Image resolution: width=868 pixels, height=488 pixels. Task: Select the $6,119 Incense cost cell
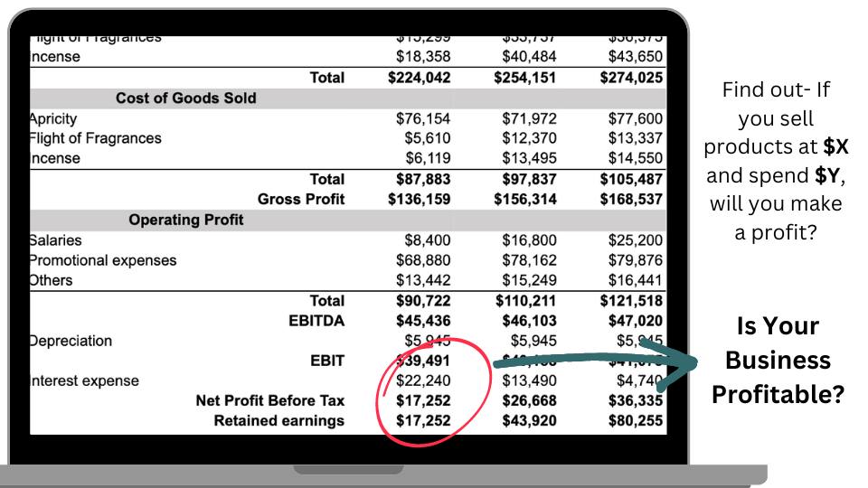pyautogui.click(x=428, y=158)
